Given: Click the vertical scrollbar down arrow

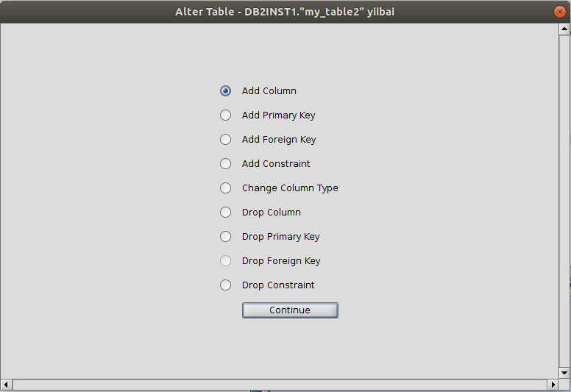Looking at the screenshot, I should coord(564,373).
